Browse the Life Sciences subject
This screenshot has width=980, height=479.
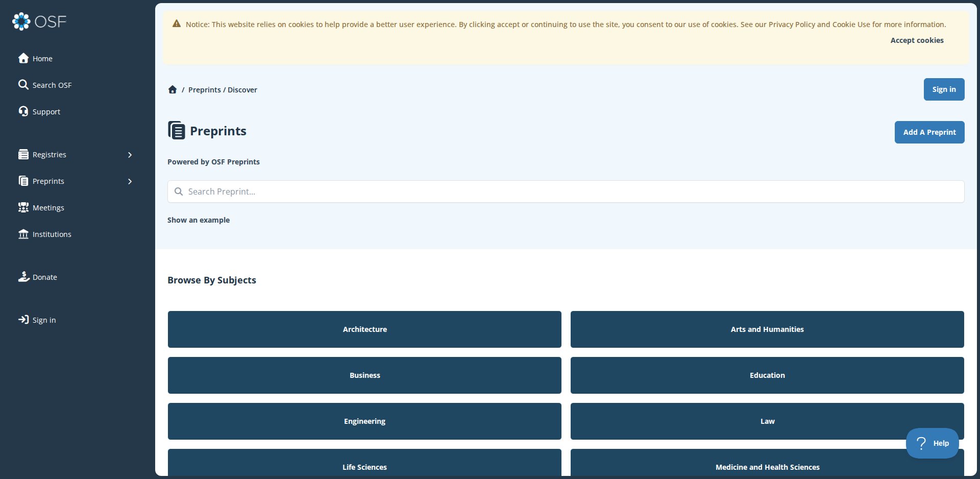pyautogui.click(x=364, y=463)
